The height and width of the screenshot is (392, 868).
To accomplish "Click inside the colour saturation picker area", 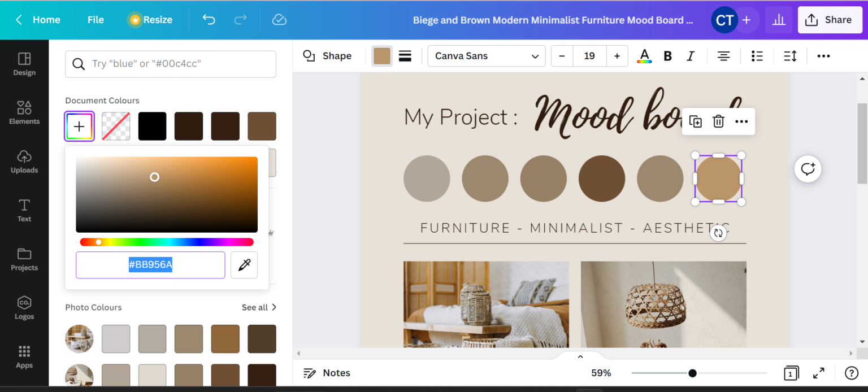I will (x=167, y=194).
